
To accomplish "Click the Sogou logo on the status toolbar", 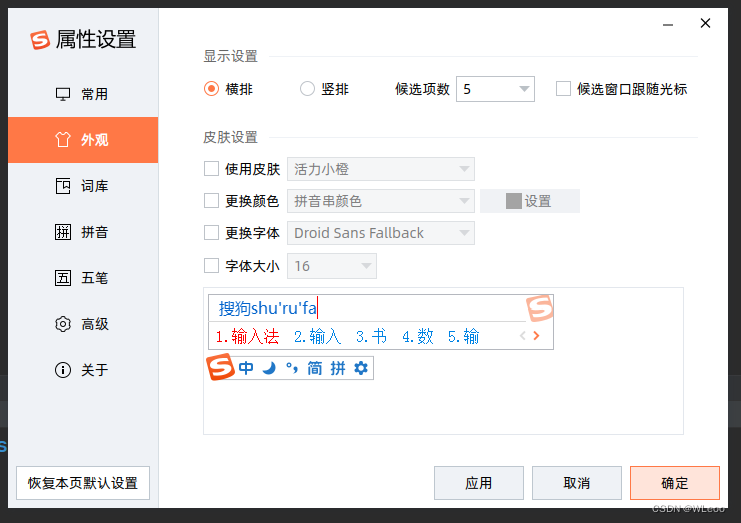I will [x=220, y=367].
